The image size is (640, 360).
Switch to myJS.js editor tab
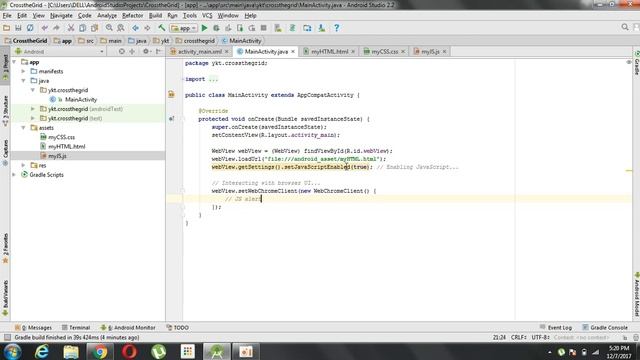(x=430, y=52)
